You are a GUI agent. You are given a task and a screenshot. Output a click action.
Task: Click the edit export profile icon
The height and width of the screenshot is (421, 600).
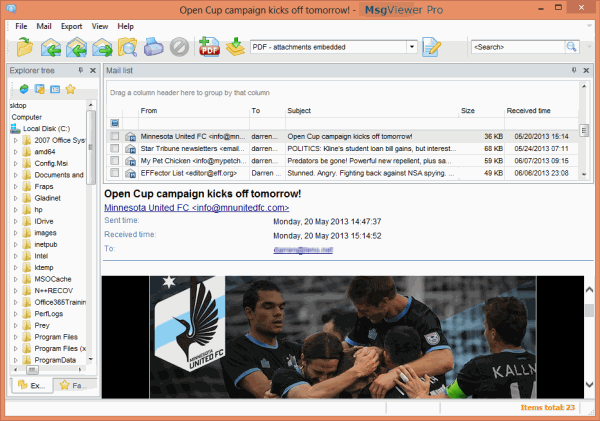(x=432, y=47)
